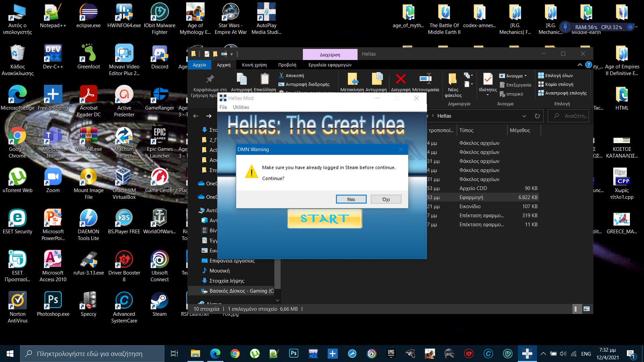Viewport: 644px width, 362px height.
Task: Open the DAEMON Tools Lite icon
Action: point(89,225)
